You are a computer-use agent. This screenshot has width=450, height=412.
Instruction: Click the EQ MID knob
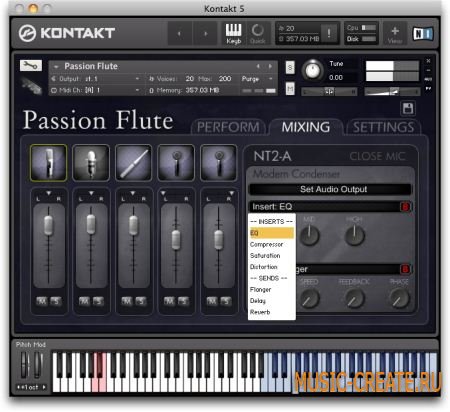pyautogui.click(x=309, y=235)
